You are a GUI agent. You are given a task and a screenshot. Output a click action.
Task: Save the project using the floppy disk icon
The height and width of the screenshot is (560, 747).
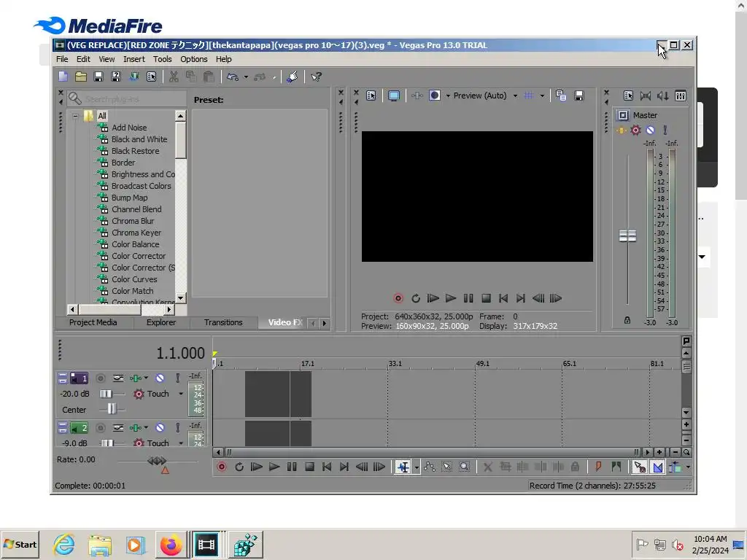click(x=98, y=77)
